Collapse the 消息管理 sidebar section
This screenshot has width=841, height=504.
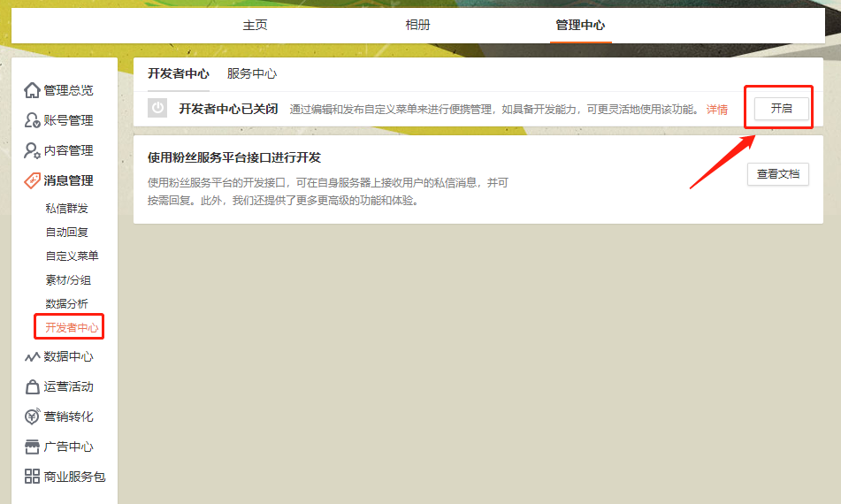tap(68, 180)
